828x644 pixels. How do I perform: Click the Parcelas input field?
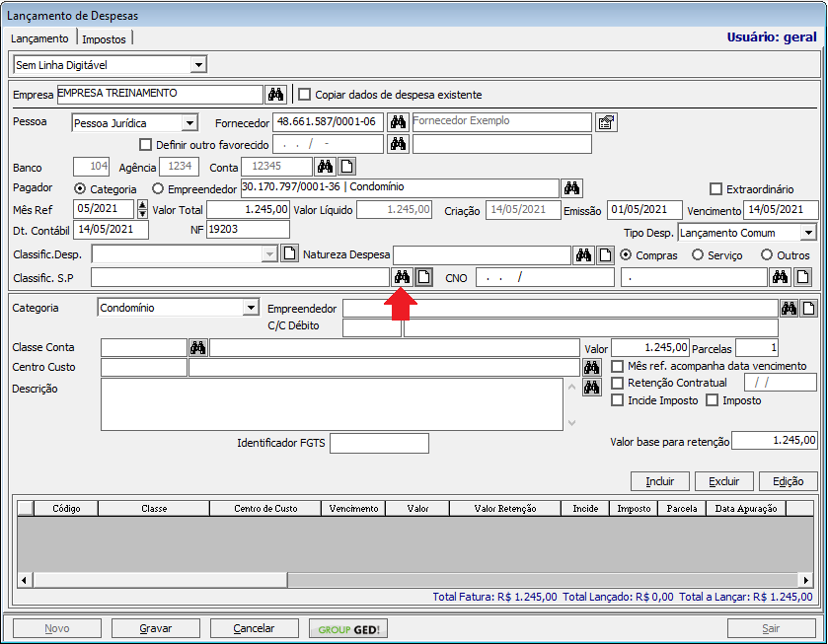point(757,347)
